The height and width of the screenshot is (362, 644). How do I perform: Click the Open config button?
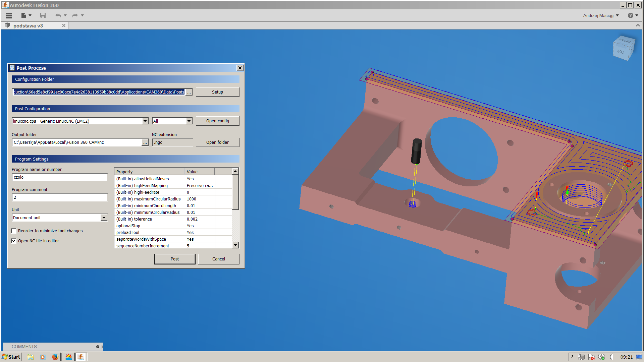217,121
